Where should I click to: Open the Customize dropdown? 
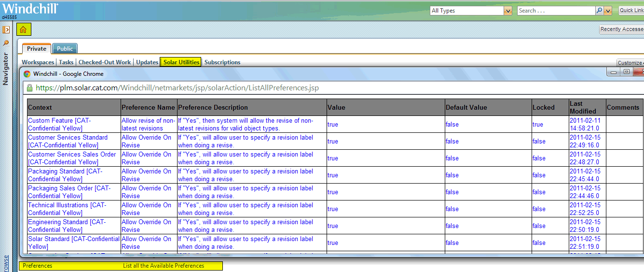pyautogui.click(x=630, y=63)
